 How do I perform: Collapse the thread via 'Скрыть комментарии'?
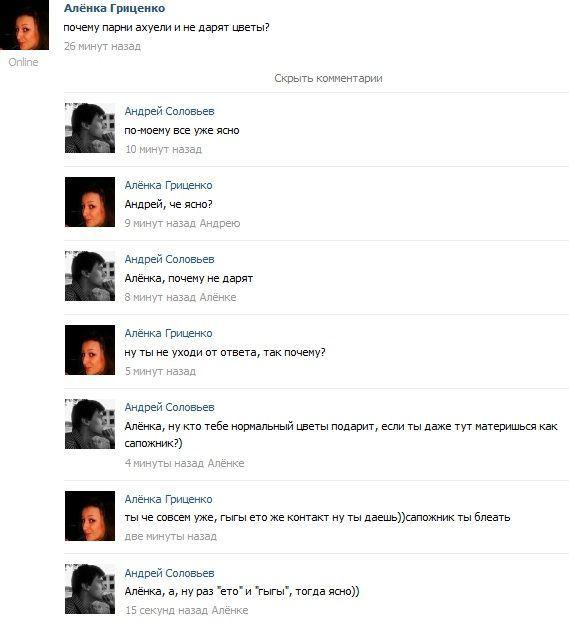(x=328, y=79)
